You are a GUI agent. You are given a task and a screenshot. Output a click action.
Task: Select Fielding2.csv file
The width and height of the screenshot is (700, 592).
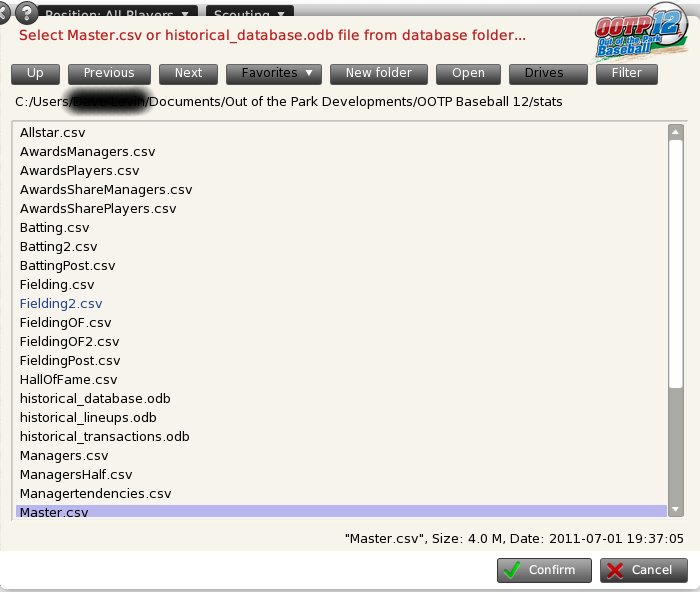341,304
